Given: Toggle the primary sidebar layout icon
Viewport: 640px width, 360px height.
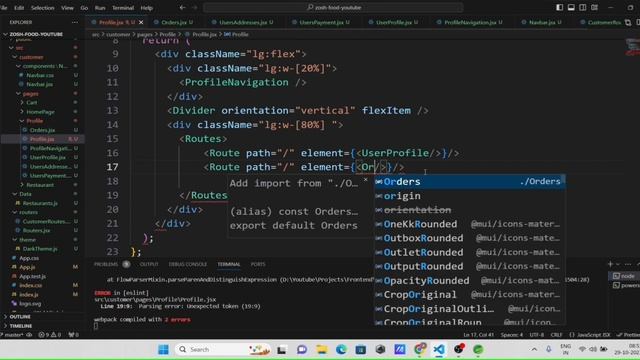Looking at the screenshot, I should (x=560, y=7).
